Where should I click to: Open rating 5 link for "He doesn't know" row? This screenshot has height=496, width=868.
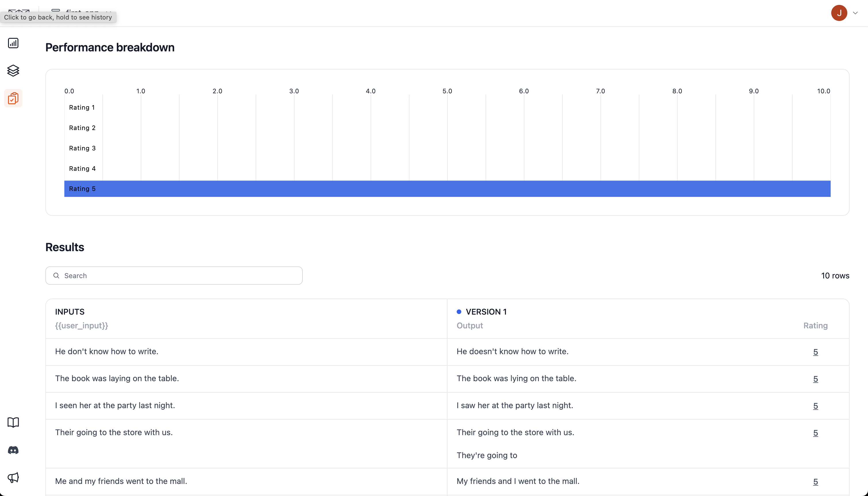coord(815,352)
